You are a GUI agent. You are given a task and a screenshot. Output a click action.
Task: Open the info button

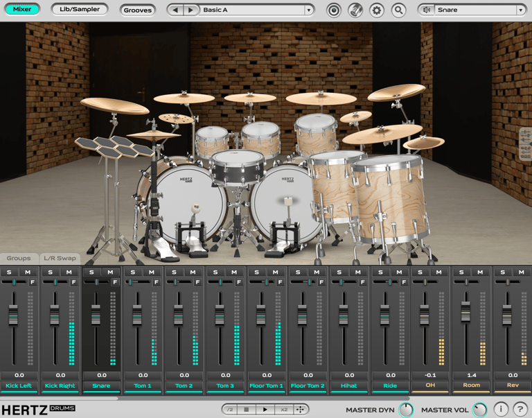coord(501,409)
